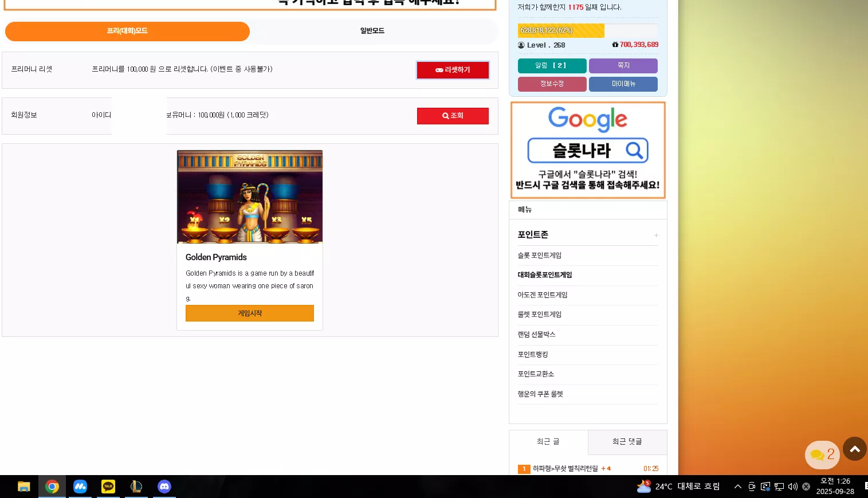868x498 pixels.
Task: Expand the 포인트존 section with plus icon
Action: coord(656,235)
